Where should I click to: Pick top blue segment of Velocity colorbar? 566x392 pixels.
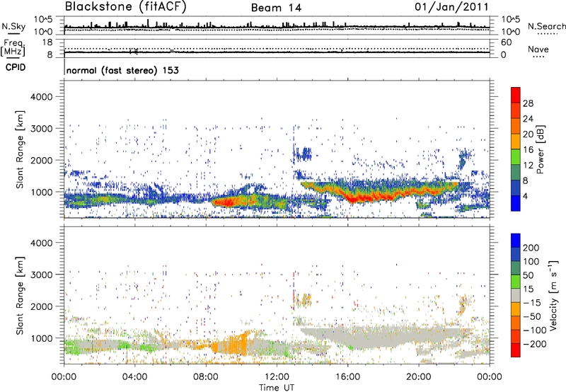pyautogui.click(x=516, y=241)
